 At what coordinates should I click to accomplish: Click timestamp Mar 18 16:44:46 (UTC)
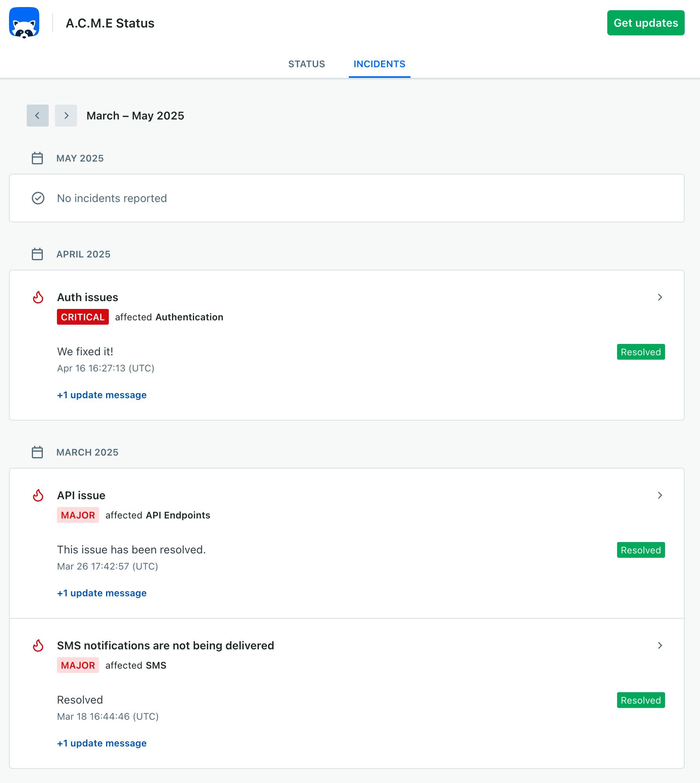coord(108,717)
